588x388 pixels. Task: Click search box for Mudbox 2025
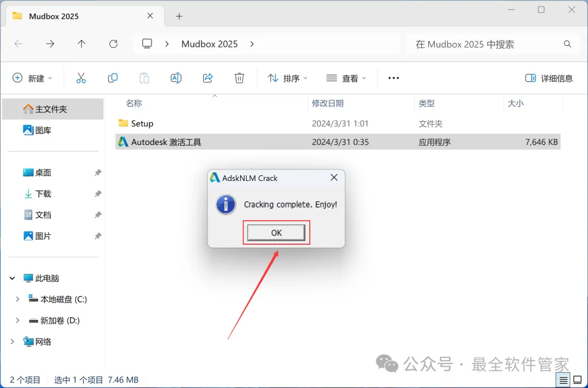pos(493,44)
